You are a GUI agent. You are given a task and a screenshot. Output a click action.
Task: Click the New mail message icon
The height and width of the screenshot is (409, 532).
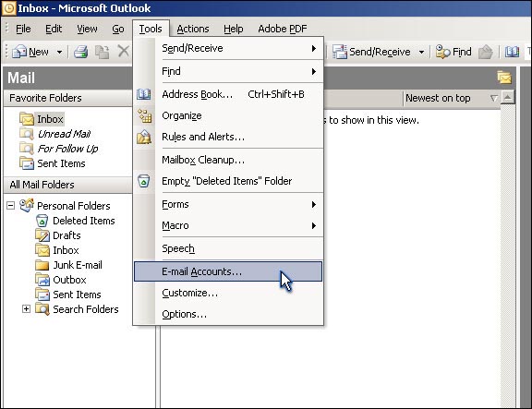[19, 52]
